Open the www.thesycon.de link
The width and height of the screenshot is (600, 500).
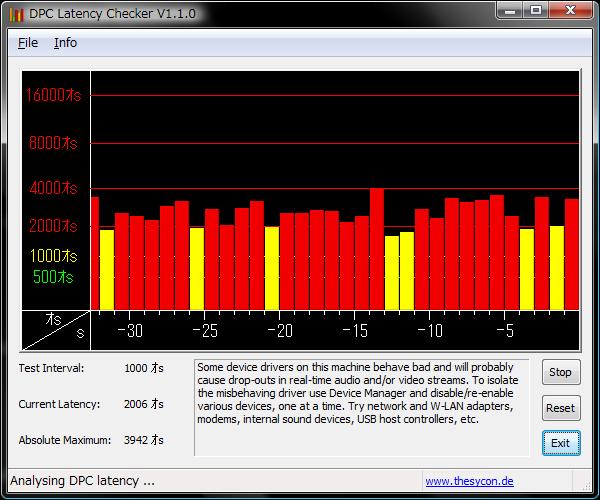[469, 481]
